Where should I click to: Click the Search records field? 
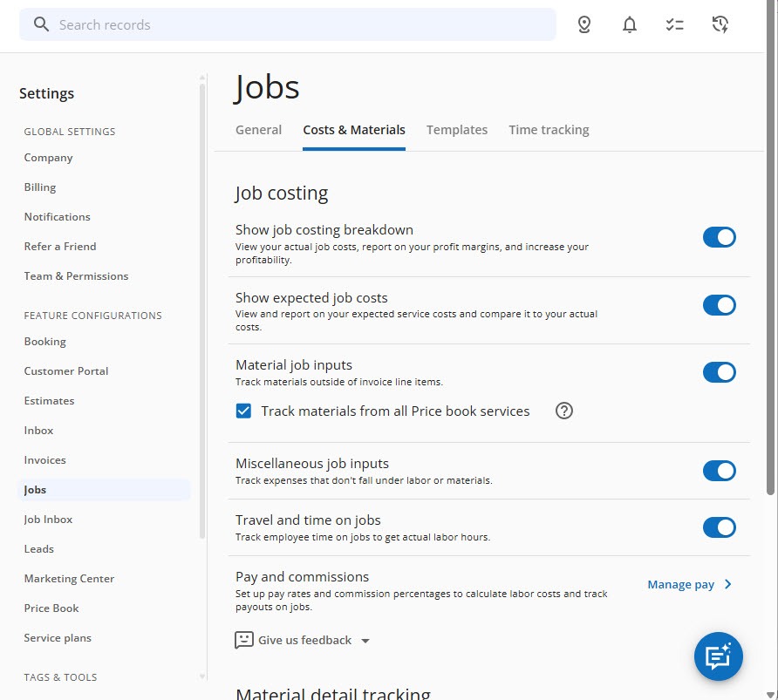tap(288, 24)
